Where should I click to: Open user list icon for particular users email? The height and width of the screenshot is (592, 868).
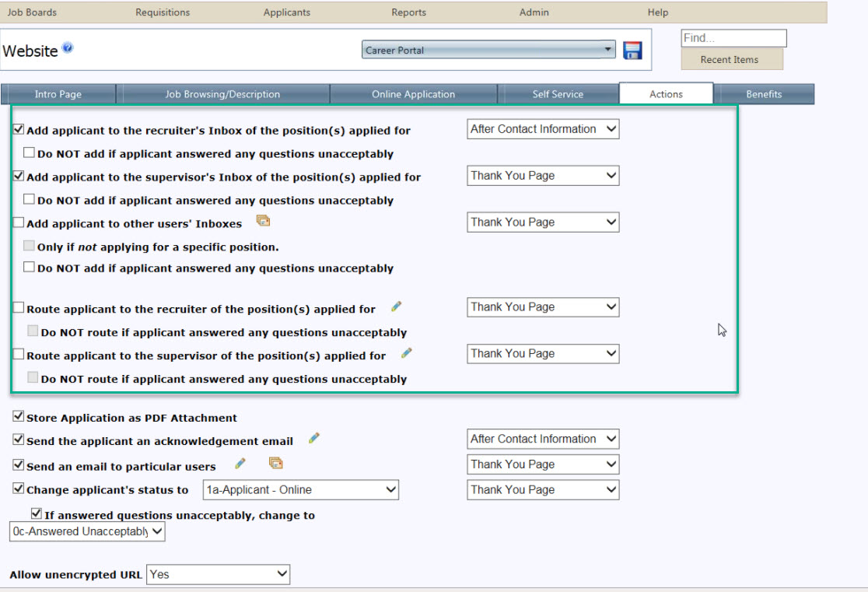275,464
